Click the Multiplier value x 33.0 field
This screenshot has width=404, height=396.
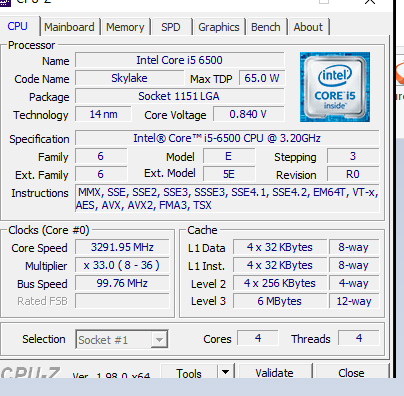tap(122, 265)
